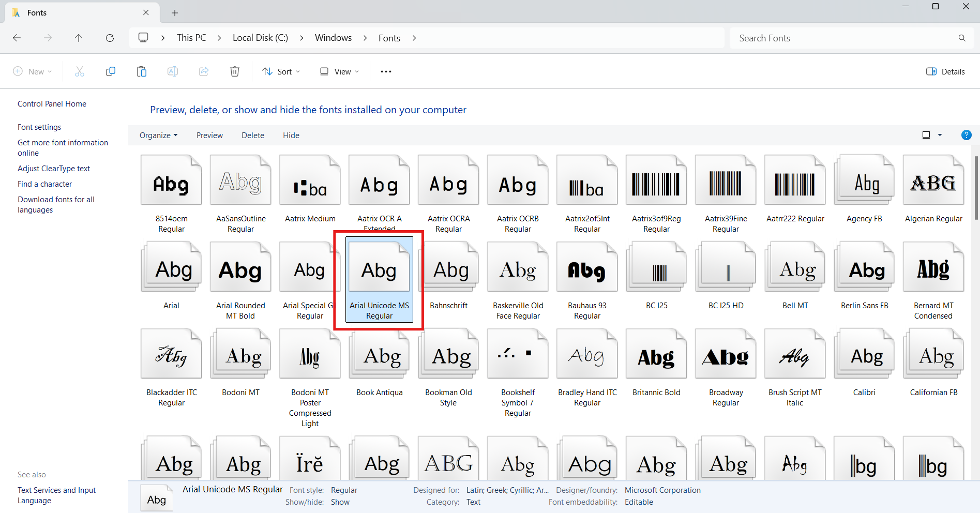Expand the view options arrow near help
The height and width of the screenshot is (513, 980).
pos(940,135)
